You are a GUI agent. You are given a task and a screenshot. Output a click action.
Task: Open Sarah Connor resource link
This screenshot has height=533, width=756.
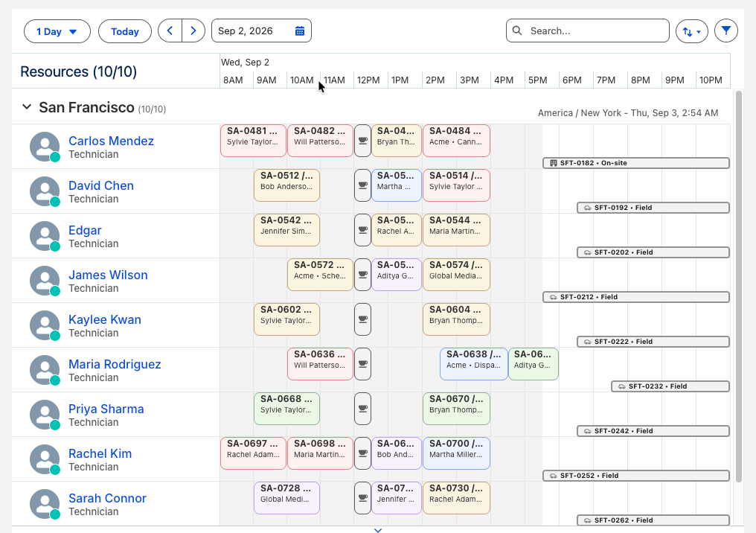[x=107, y=498]
